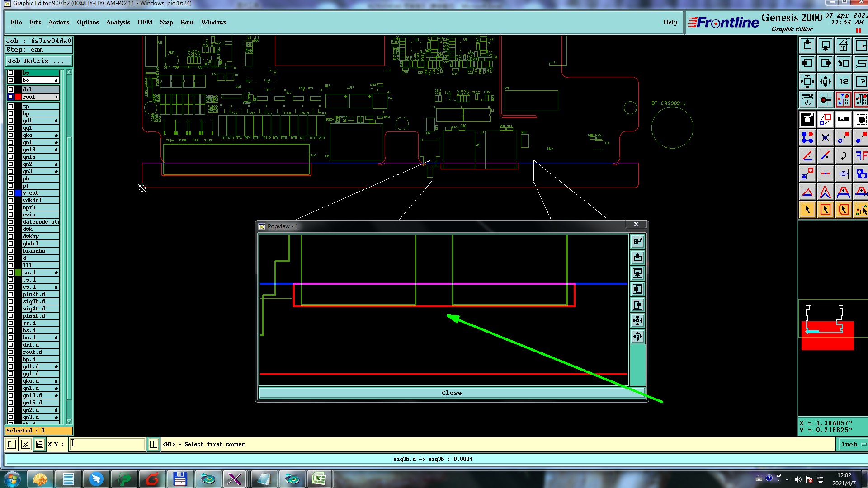
Task: Select the ruler measure tool
Action: click(843, 120)
